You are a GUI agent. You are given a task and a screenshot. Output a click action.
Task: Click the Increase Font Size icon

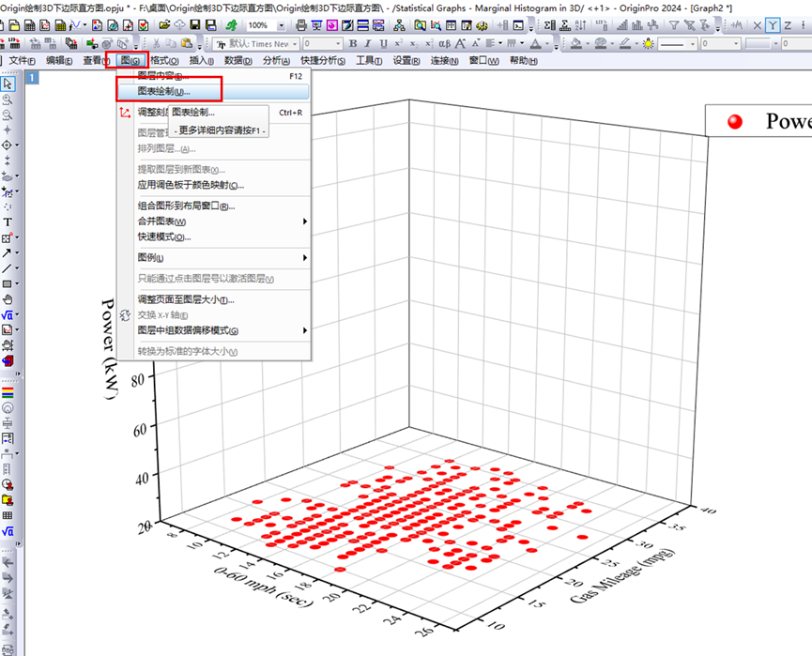[x=460, y=43]
